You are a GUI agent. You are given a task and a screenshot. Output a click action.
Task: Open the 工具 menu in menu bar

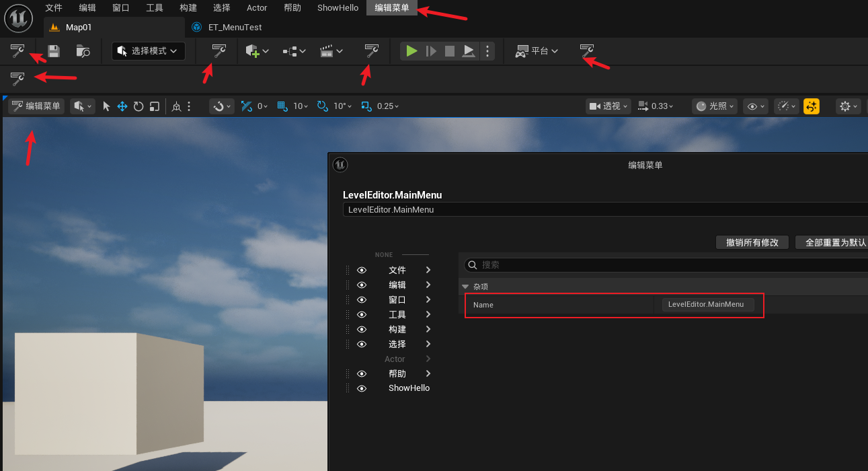(155, 8)
